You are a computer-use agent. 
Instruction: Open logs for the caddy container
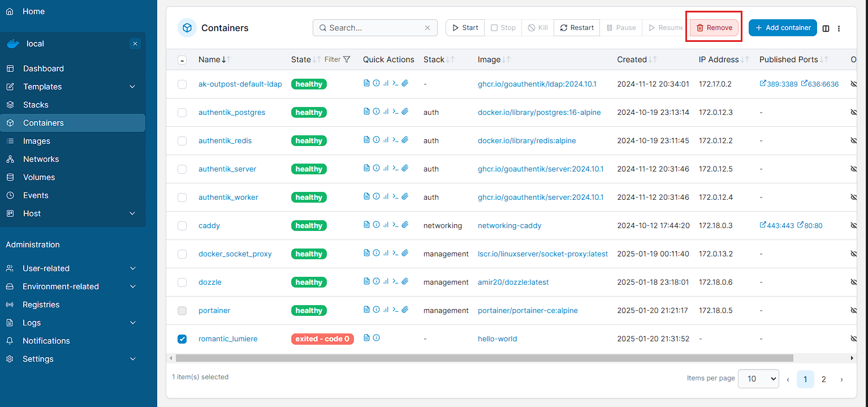point(366,225)
